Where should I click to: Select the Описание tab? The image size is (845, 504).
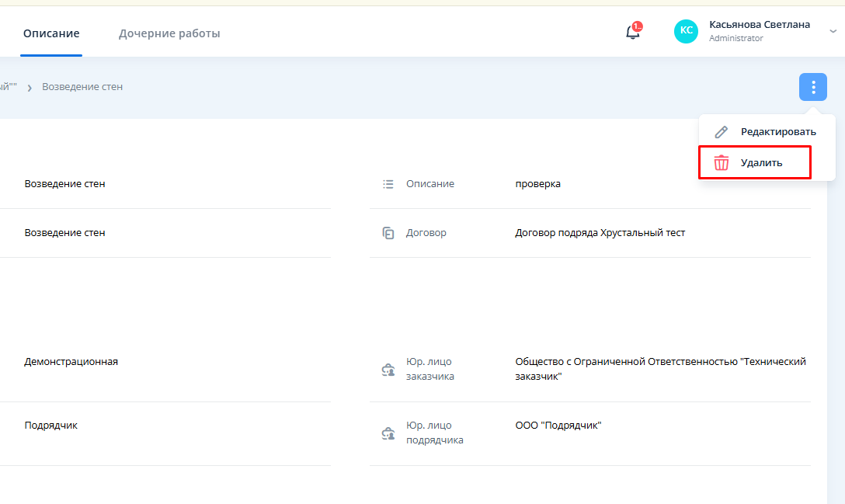(51, 33)
